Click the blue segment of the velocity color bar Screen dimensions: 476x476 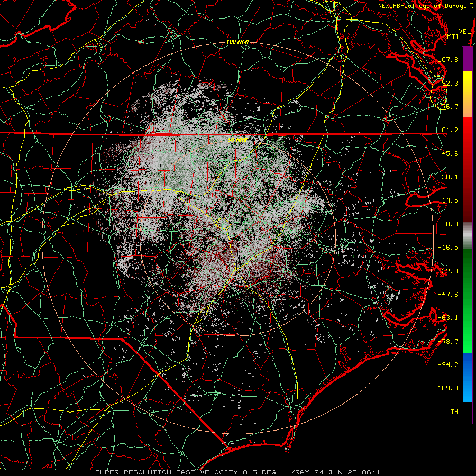pyautogui.click(x=467, y=377)
